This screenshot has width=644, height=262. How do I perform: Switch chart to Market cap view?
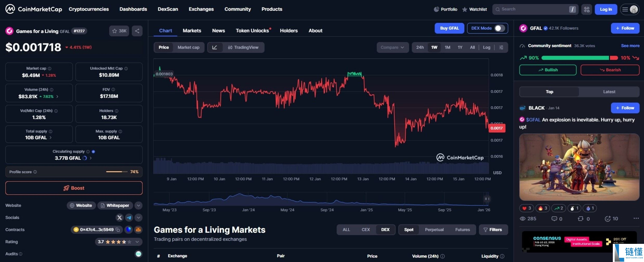pyautogui.click(x=188, y=47)
